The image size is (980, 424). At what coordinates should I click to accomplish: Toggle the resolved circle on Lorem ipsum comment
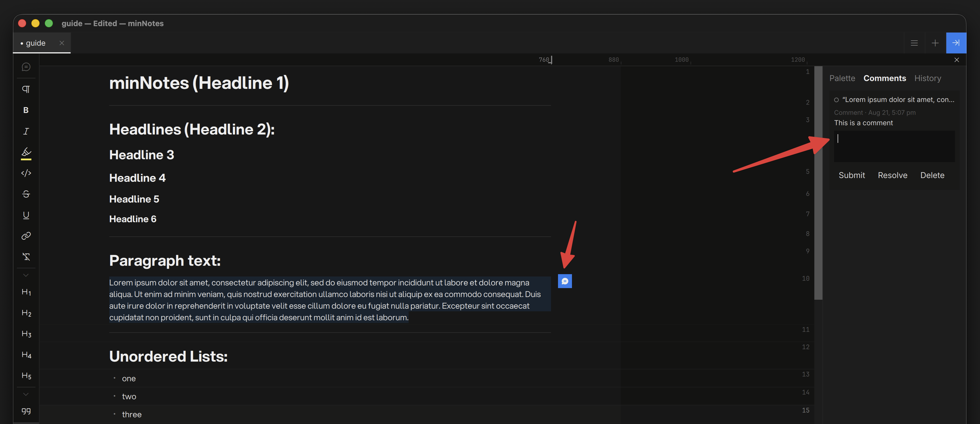click(x=836, y=100)
